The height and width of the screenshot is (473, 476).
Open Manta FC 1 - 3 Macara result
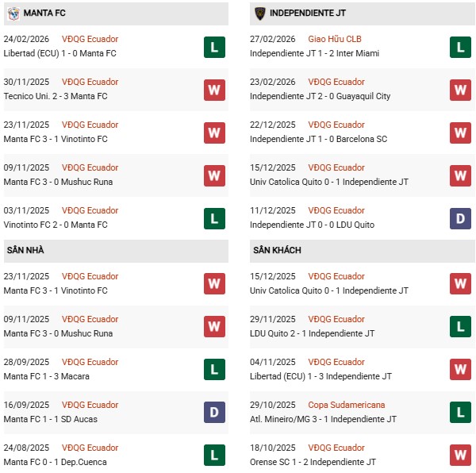click(x=48, y=376)
